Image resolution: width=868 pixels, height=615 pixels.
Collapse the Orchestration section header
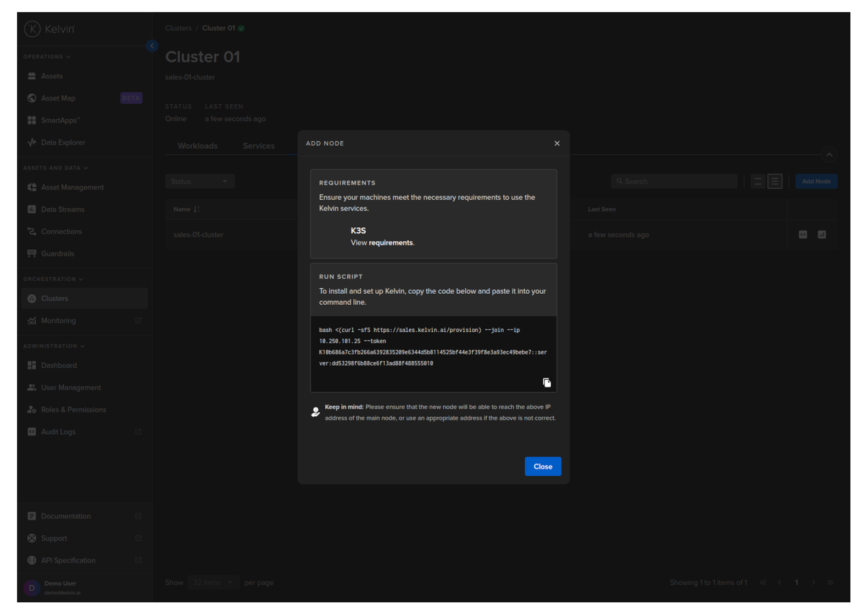[53, 279]
